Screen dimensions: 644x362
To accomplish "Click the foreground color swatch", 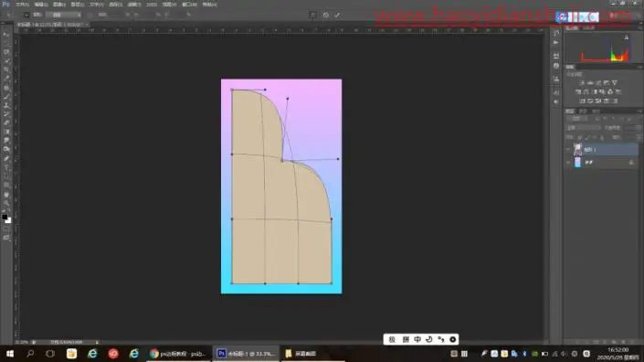I will 5,217.
